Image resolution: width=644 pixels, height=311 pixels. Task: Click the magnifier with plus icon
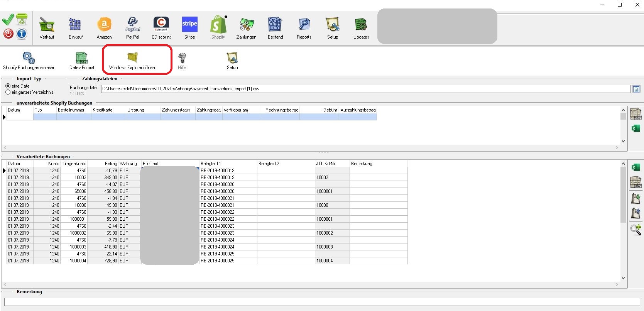(636, 230)
